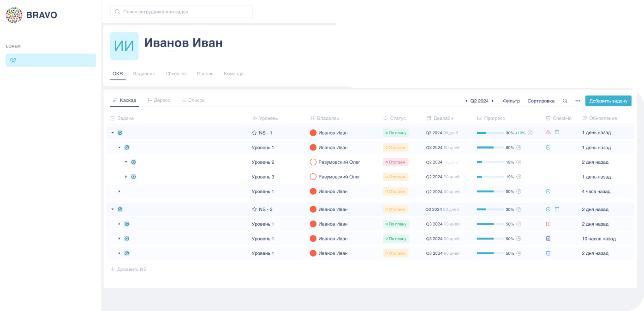Open the Сортировка options
Screen dimensions: 644x311
pyautogui.click(x=541, y=101)
